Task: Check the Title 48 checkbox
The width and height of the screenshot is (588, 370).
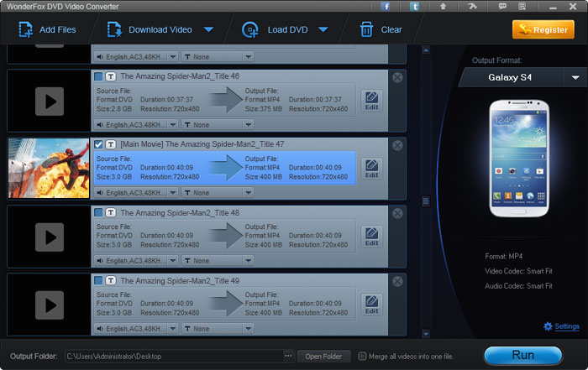Action: pyautogui.click(x=98, y=213)
